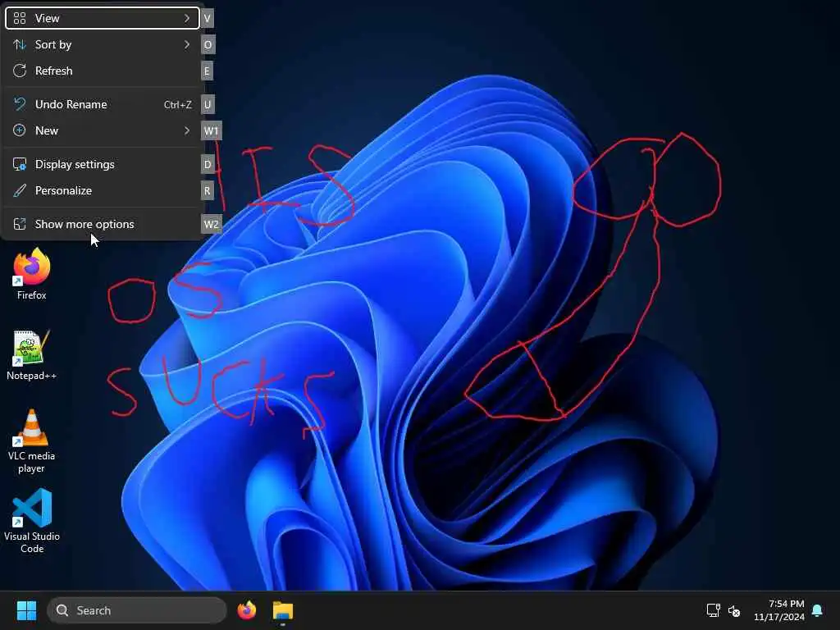Click the taskbar Search box
Screen dimensions: 840x630
pyautogui.click(x=137, y=610)
